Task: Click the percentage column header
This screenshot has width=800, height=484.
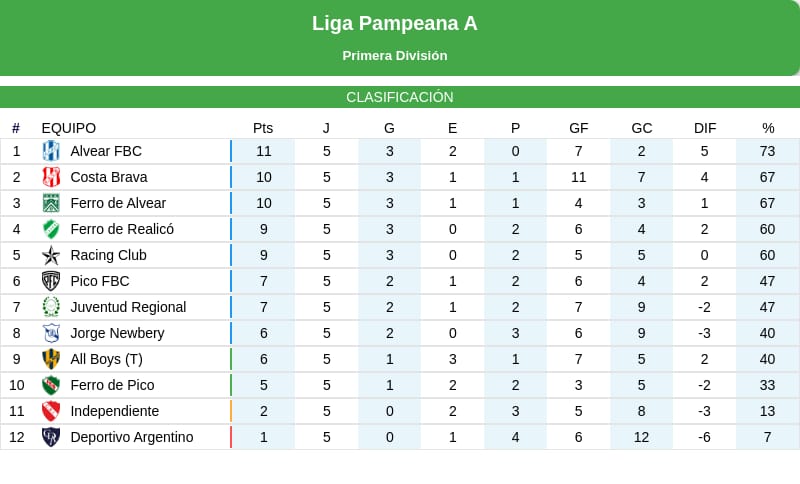Action: [768, 128]
